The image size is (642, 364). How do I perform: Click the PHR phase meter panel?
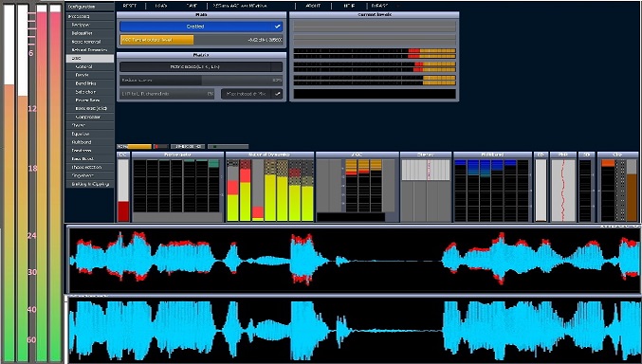(x=563, y=187)
